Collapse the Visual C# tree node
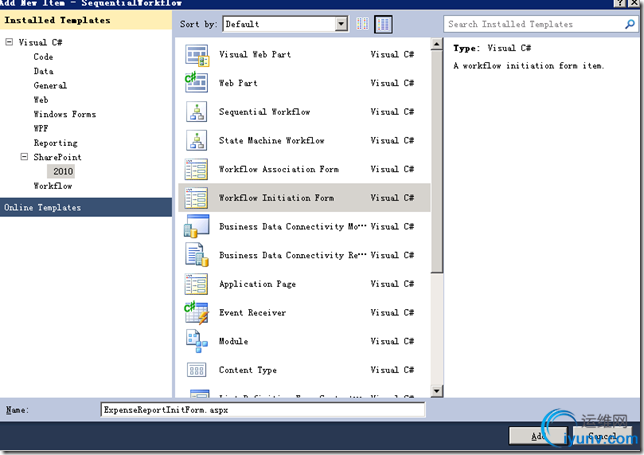644x455 pixels. (x=9, y=42)
